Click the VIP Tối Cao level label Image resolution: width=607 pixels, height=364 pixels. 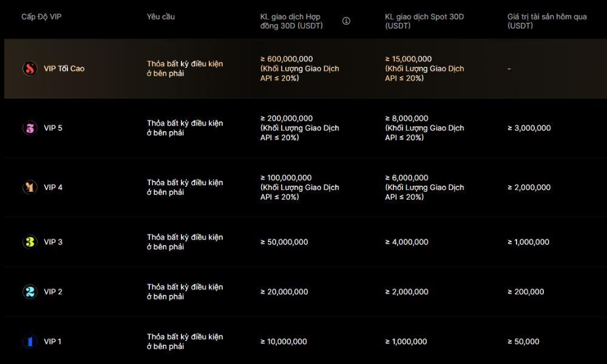click(x=64, y=69)
